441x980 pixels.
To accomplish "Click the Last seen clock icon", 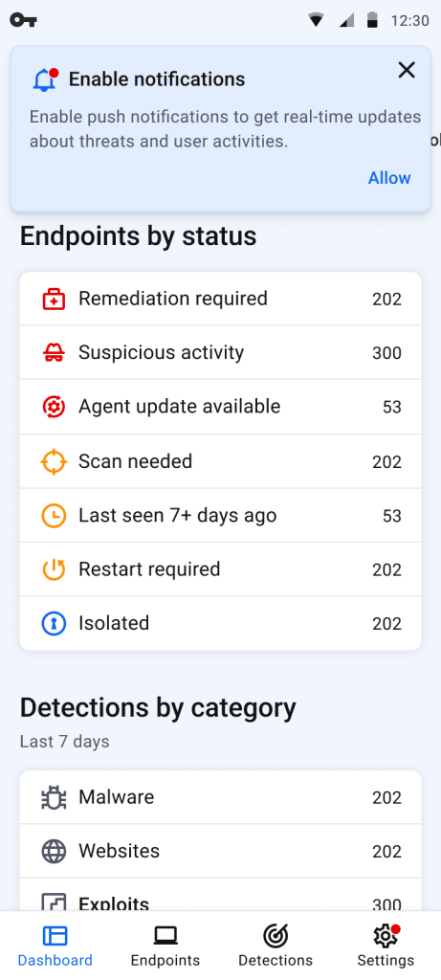I will pyautogui.click(x=54, y=516).
